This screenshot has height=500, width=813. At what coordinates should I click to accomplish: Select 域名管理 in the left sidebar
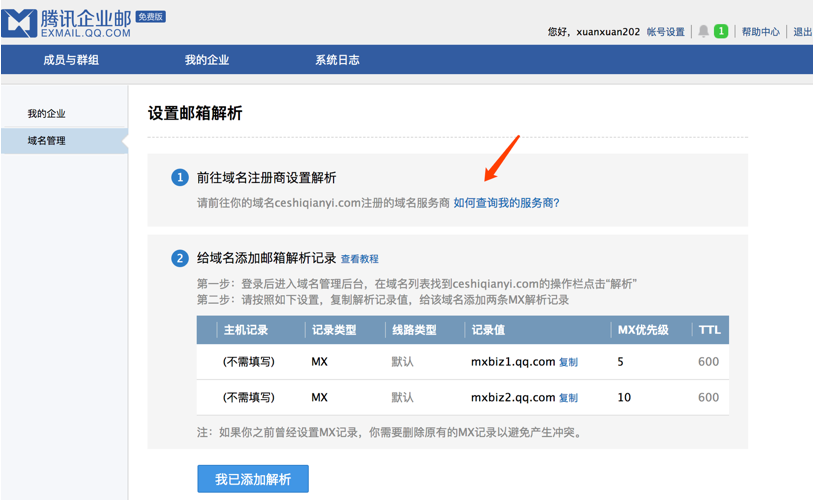[47, 141]
